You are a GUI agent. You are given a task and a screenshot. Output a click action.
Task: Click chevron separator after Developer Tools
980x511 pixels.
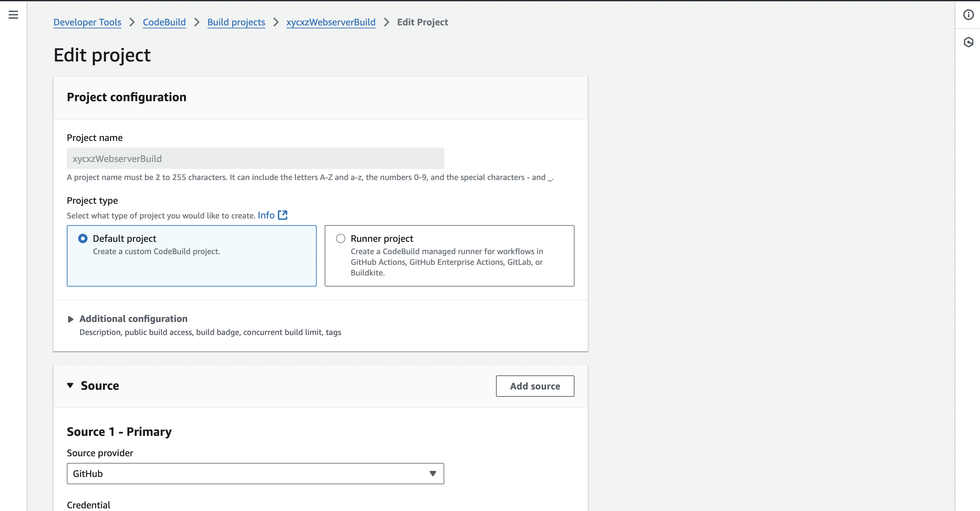click(132, 22)
